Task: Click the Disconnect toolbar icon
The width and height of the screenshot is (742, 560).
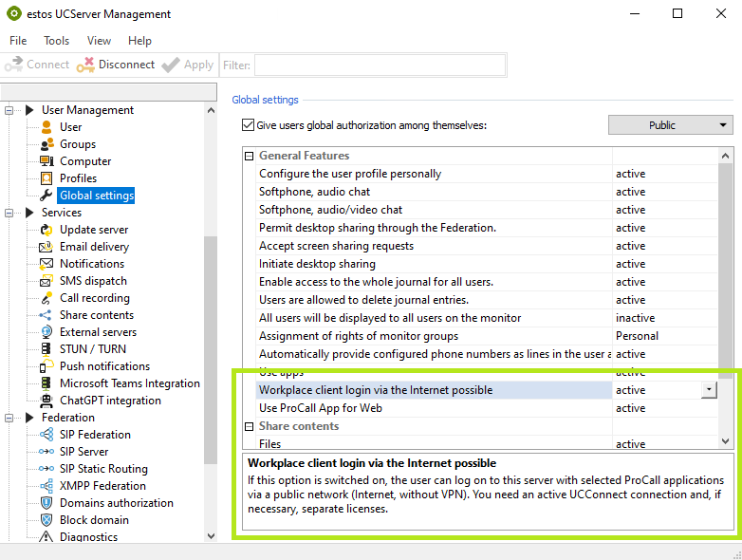Action: coord(85,65)
